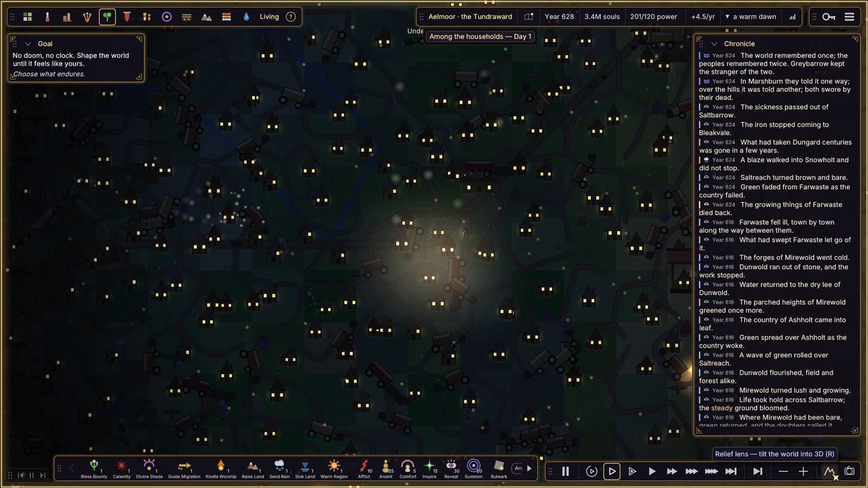Set speed to fast-forward double arrow
The width and height of the screenshot is (868, 488).
click(671, 471)
